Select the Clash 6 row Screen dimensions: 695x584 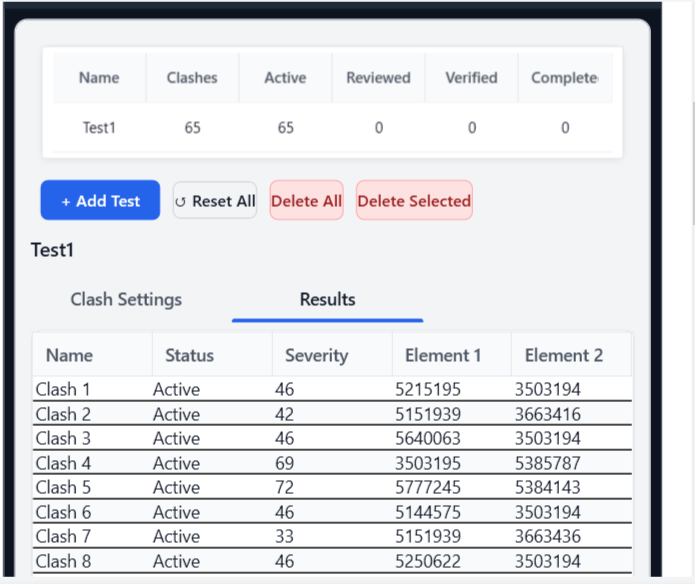pyautogui.click(x=332, y=512)
